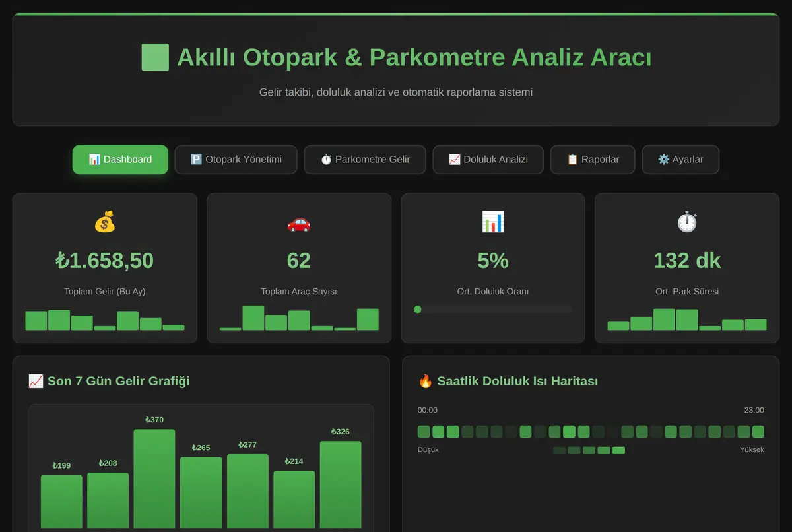Click the Ort. Doluluk Oranı label
The height and width of the screenshot is (532, 792).
493,291
